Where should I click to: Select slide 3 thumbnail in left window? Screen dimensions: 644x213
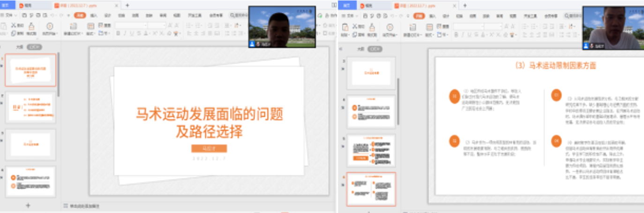click(x=30, y=145)
